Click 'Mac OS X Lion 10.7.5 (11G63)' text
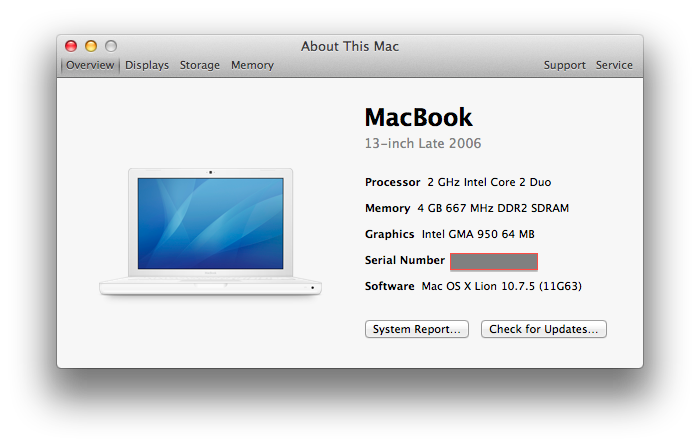Image resolution: width=700 pixels, height=447 pixels. 501,286
